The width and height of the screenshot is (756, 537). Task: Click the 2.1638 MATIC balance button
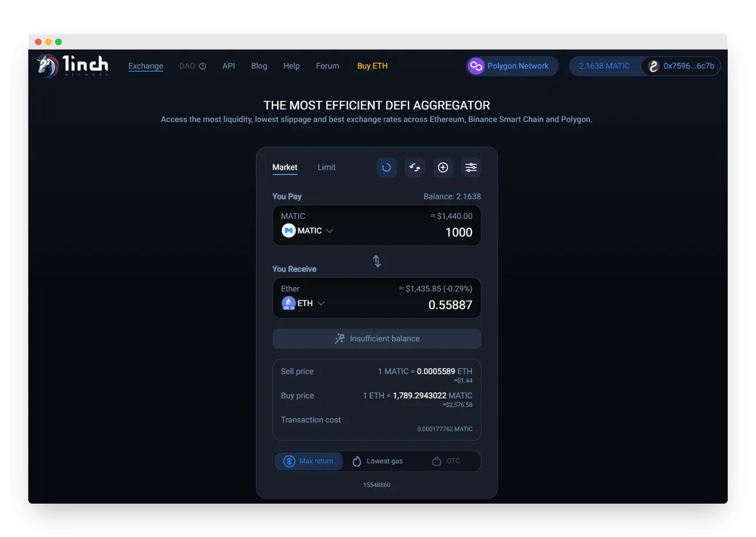(x=604, y=66)
